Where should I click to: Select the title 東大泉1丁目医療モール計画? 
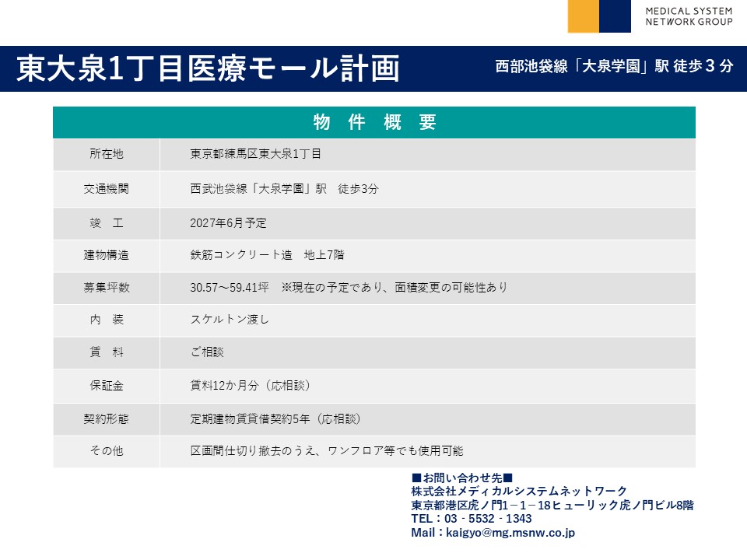point(208,68)
